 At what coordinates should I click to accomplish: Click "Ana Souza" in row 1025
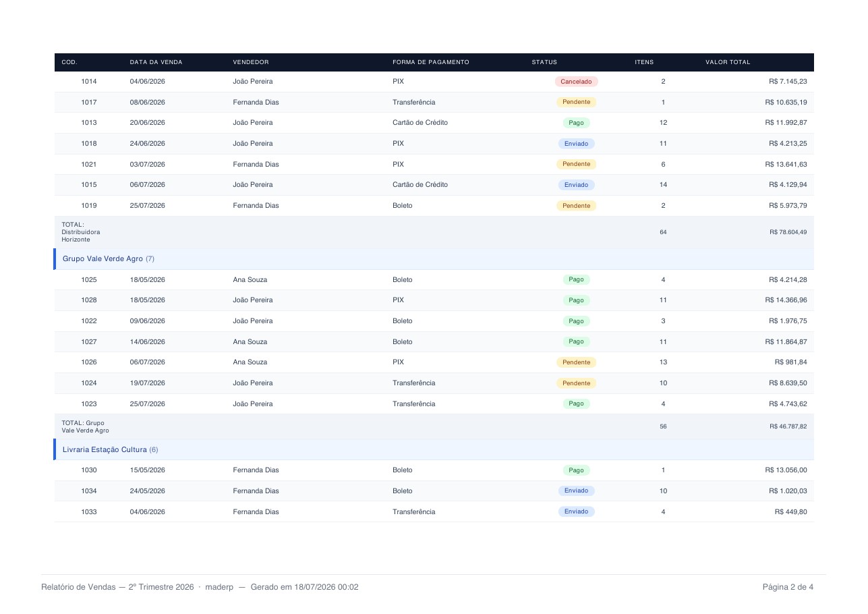pyautogui.click(x=250, y=280)
